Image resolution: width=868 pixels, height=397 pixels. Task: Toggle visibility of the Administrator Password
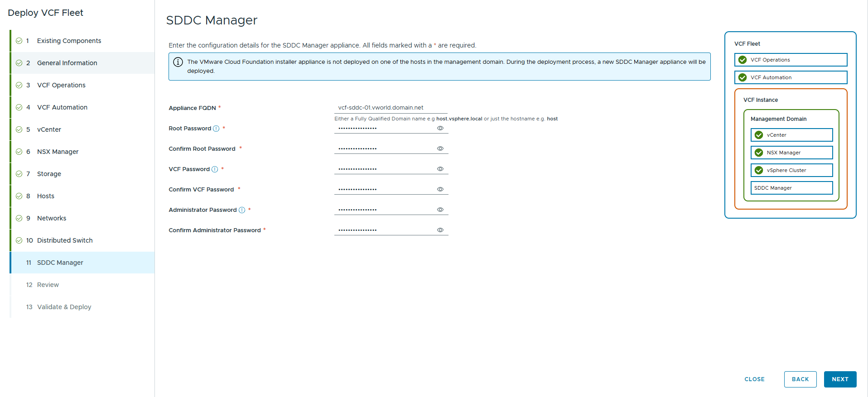tap(440, 210)
